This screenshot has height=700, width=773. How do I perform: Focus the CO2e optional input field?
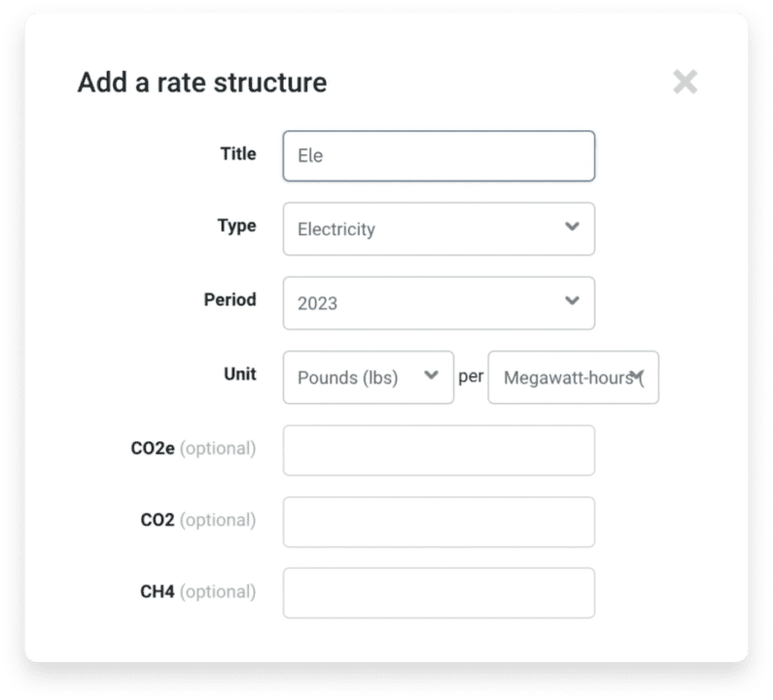point(438,450)
